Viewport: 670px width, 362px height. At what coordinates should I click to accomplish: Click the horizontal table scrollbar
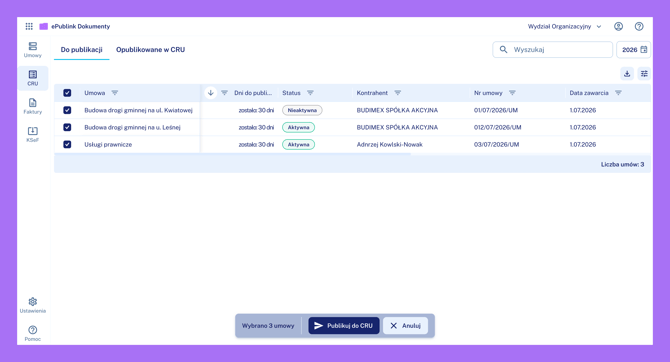coord(232,154)
